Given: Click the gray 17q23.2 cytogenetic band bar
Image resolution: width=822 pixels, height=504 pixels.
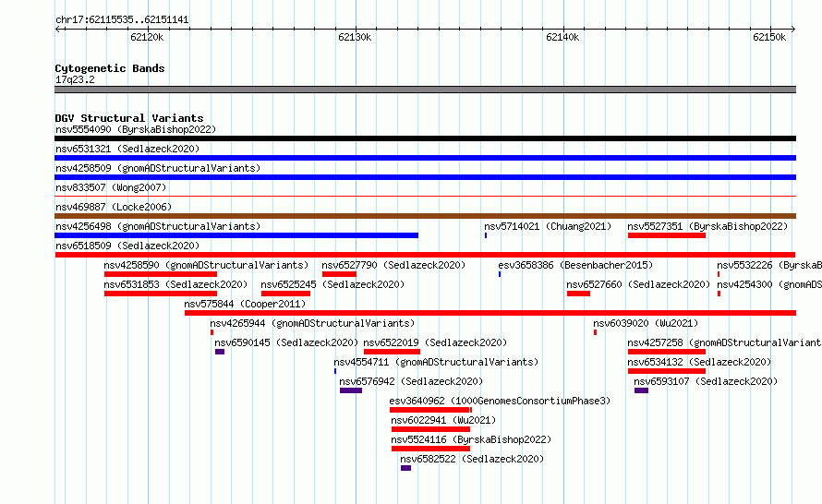Looking at the screenshot, I should 425,90.
